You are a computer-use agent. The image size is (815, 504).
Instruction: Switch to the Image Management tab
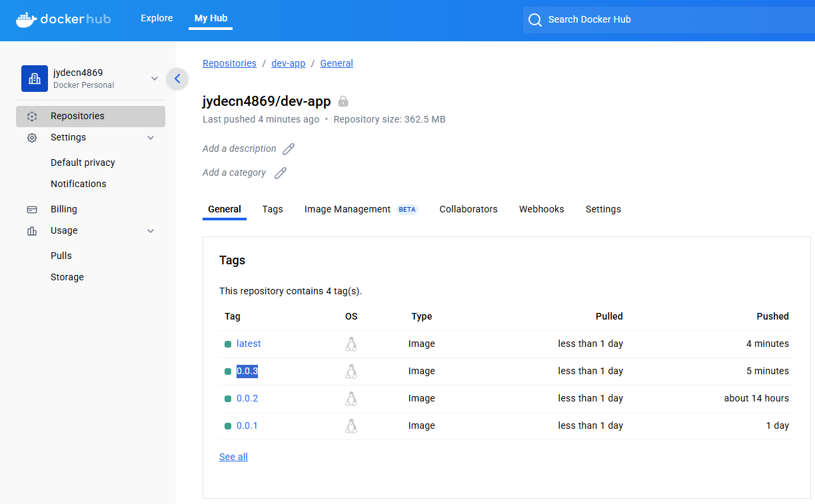pos(361,209)
